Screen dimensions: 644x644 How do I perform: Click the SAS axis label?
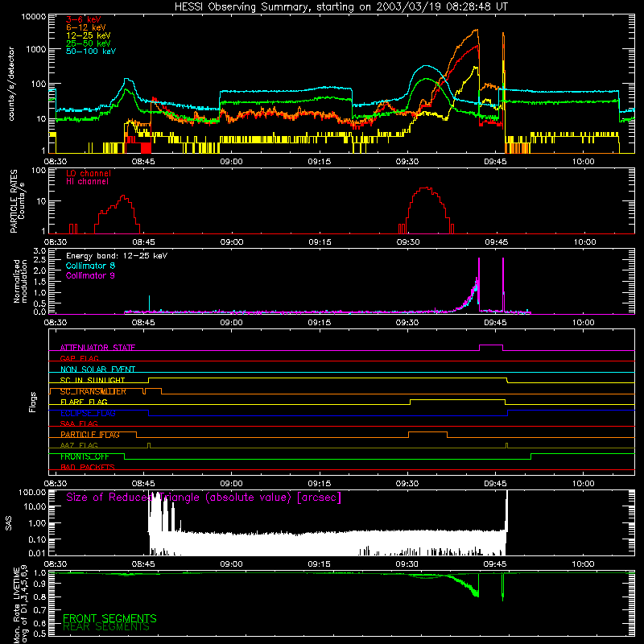tap(9, 523)
